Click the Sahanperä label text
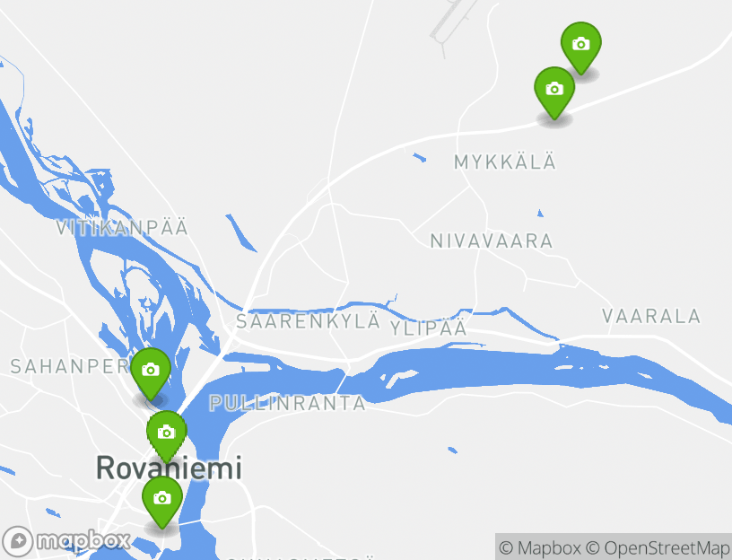The height and width of the screenshot is (560, 732). (x=70, y=367)
